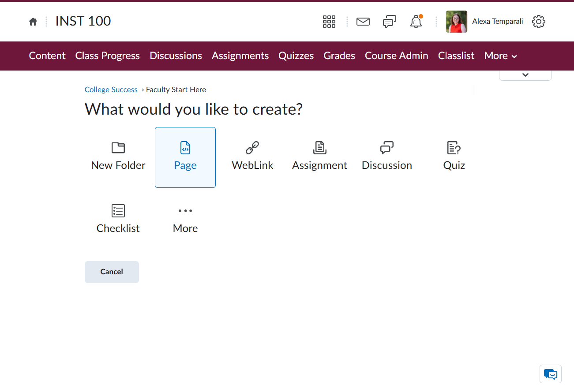The width and height of the screenshot is (574, 392).
Task: Open the message alerts envelope icon
Action: (363, 22)
